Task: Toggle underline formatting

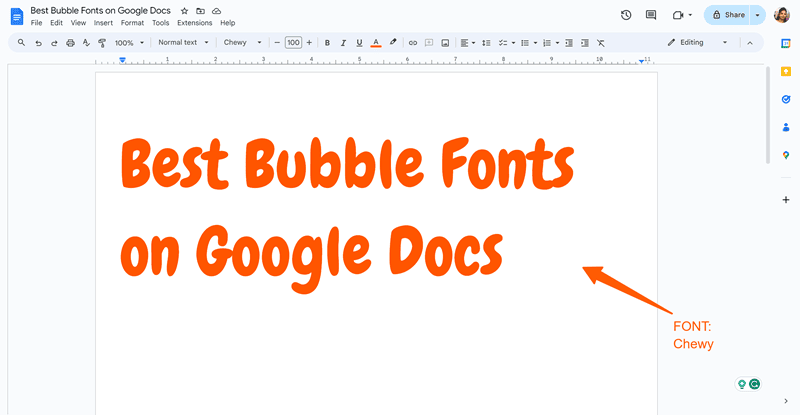Action: 359,43
